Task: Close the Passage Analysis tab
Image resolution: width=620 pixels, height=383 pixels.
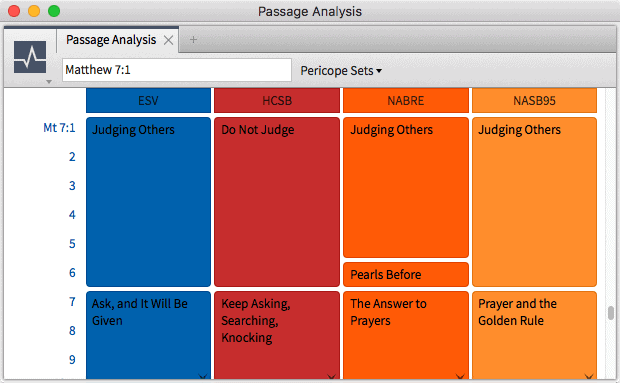Action: point(168,40)
